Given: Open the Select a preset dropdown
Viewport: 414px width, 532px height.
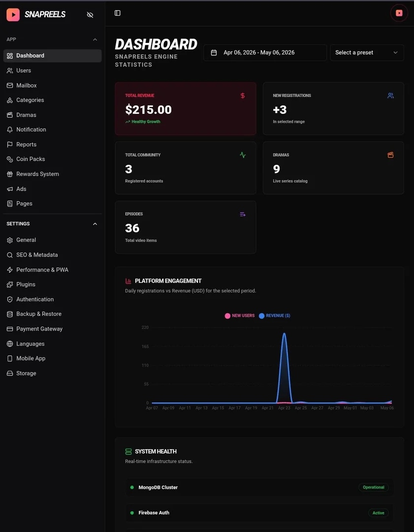Looking at the screenshot, I should tap(367, 53).
